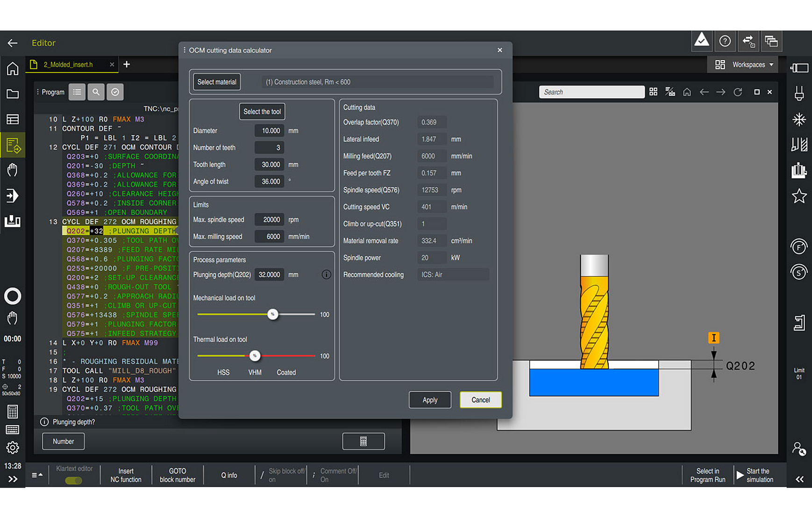Open the favorites star icon on the right
The width and height of the screenshot is (812, 519).
[x=799, y=196]
